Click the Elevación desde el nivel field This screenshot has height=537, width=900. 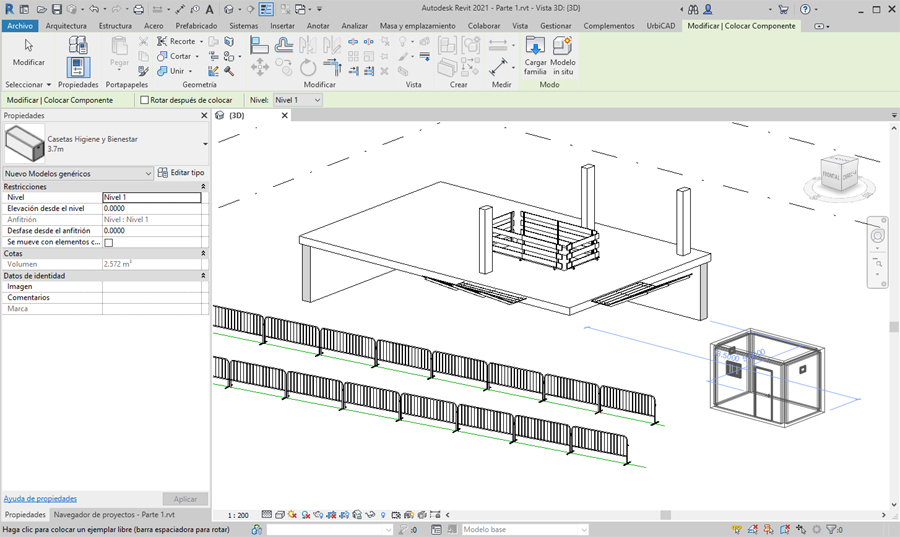pyautogui.click(x=152, y=208)
